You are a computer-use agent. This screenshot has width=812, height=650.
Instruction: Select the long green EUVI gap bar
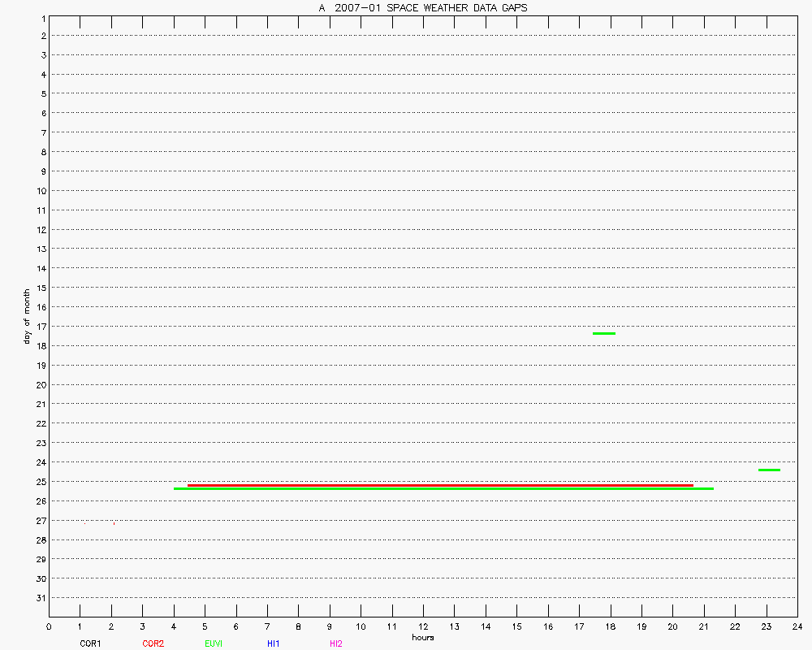click(x=443, y=489)
